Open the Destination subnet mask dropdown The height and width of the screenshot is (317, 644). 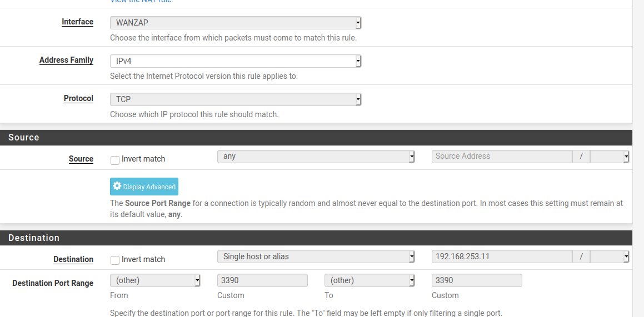click(609, 256)
